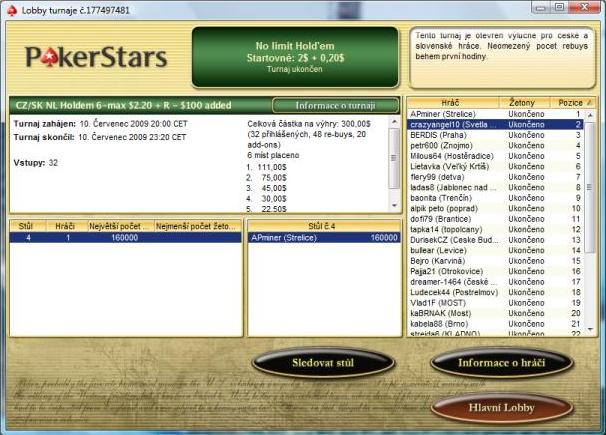
Task: Click the green No limit Hold'em banner
Action: (295, 57)
